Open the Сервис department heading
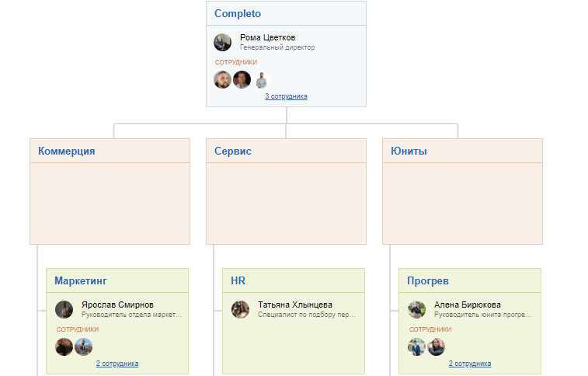The width and height of the screenshot is (588, 376). 233,151
